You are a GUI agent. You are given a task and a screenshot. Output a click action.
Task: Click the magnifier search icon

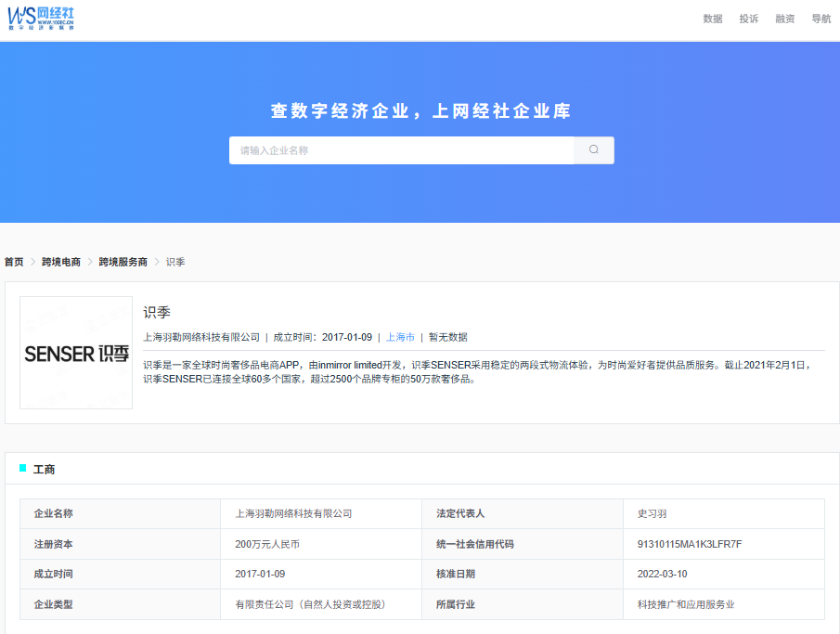594,150
